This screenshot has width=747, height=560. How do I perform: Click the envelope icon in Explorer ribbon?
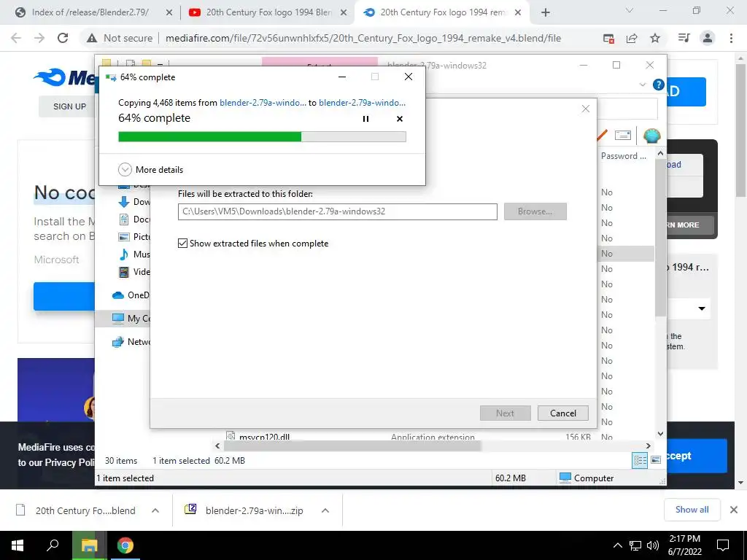coord(623,136)
